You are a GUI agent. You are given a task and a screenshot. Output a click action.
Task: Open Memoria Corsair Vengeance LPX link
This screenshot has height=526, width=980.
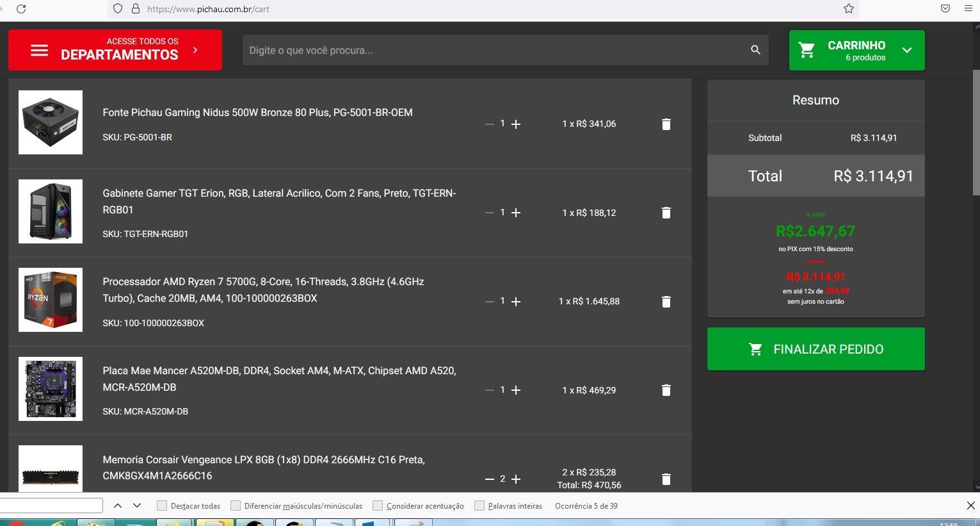tap(264, 468)
